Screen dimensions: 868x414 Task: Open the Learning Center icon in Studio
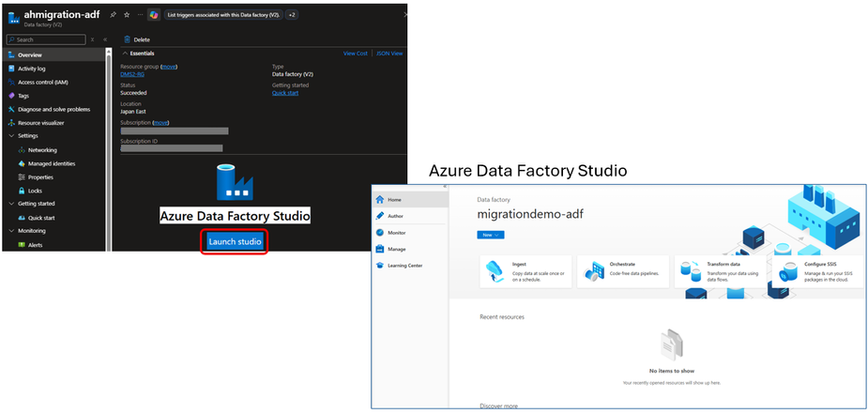pyautogui.click(x=380, y=266)
